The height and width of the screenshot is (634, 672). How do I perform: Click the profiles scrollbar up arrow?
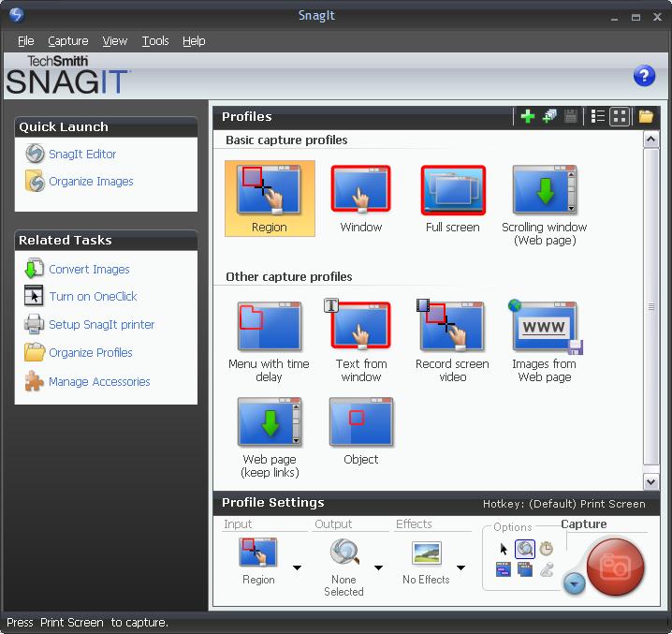pos(651,140)
